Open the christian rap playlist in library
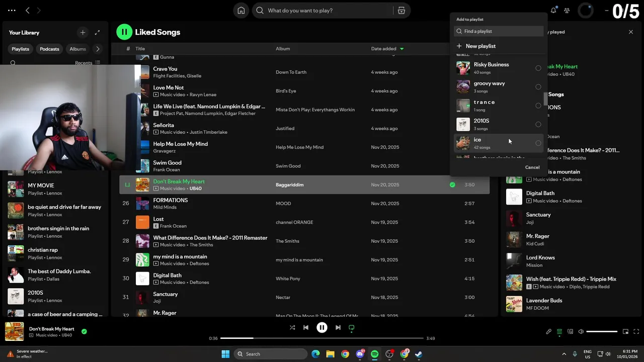 pyautogui.click(x=55, y=253)
